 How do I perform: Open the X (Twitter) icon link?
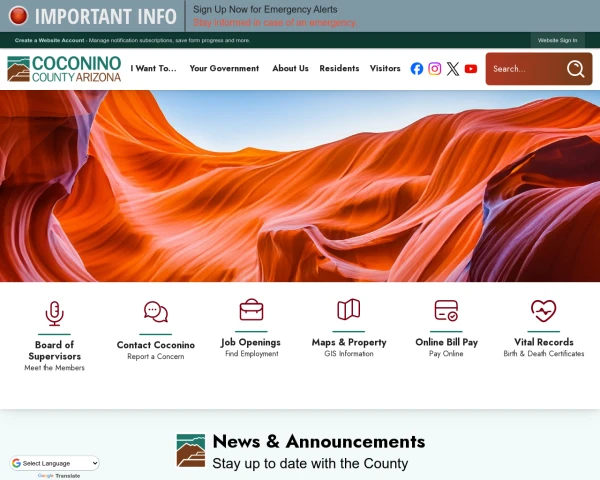[453, 69]
